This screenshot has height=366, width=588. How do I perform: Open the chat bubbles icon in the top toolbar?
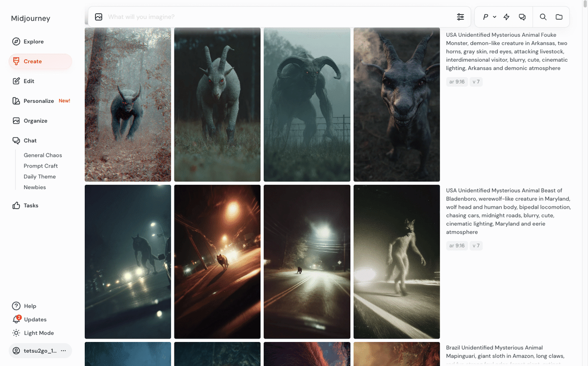pos(522,17)
